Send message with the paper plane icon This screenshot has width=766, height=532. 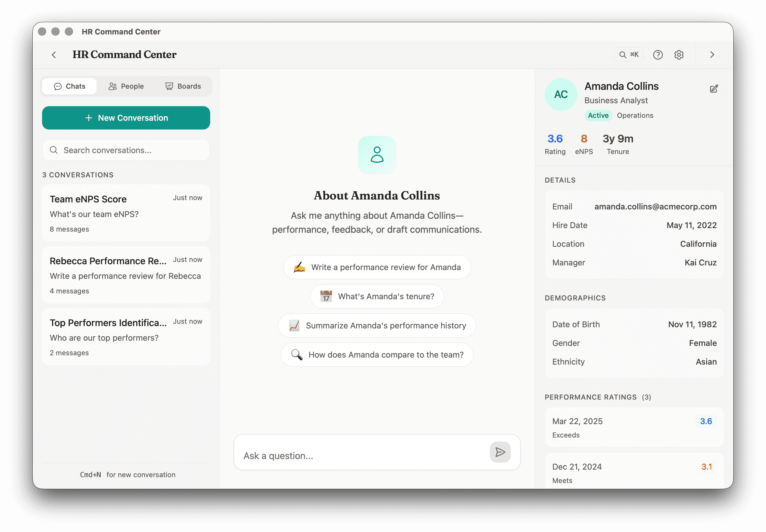pyautogui.click(x=500, y=452)
